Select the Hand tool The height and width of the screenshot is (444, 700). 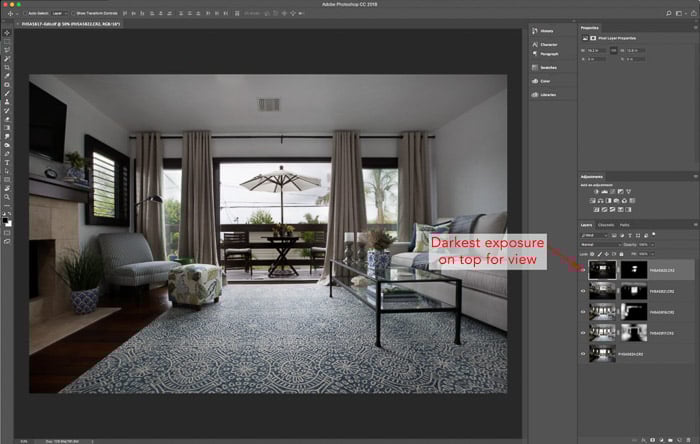click(7, 188)
